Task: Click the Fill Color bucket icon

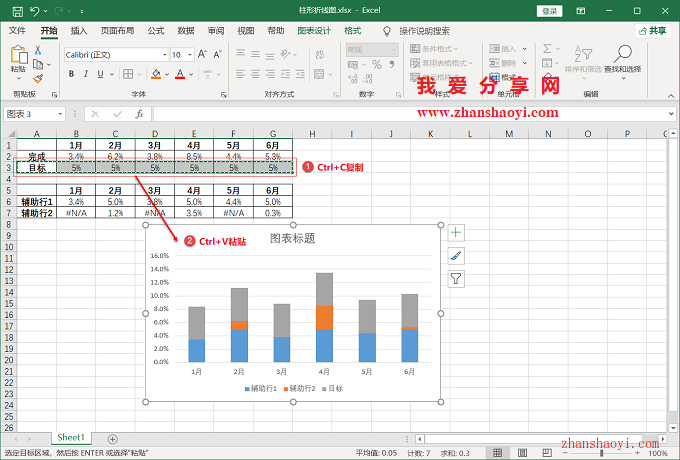Action: [x=156, y=74]
